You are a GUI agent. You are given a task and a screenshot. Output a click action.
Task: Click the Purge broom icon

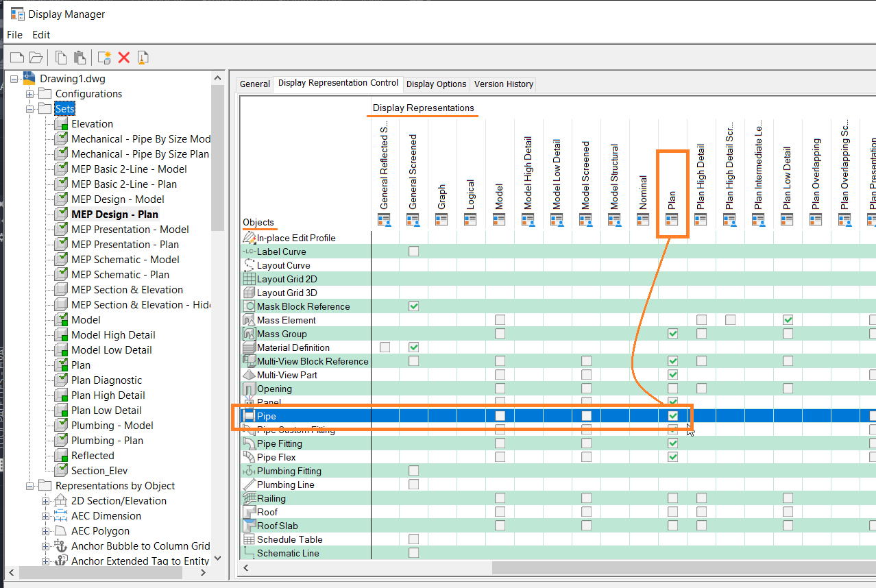(x=143, y=58)
